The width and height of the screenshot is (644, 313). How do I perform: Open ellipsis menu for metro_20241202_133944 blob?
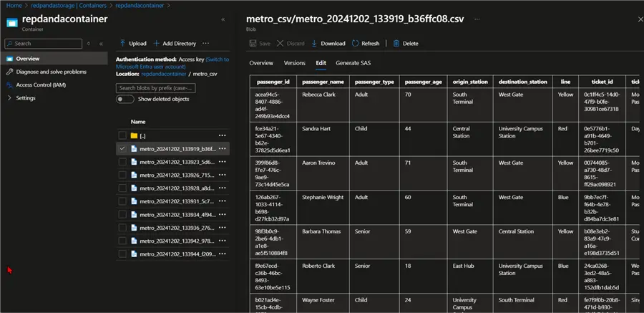coord(223,254)
